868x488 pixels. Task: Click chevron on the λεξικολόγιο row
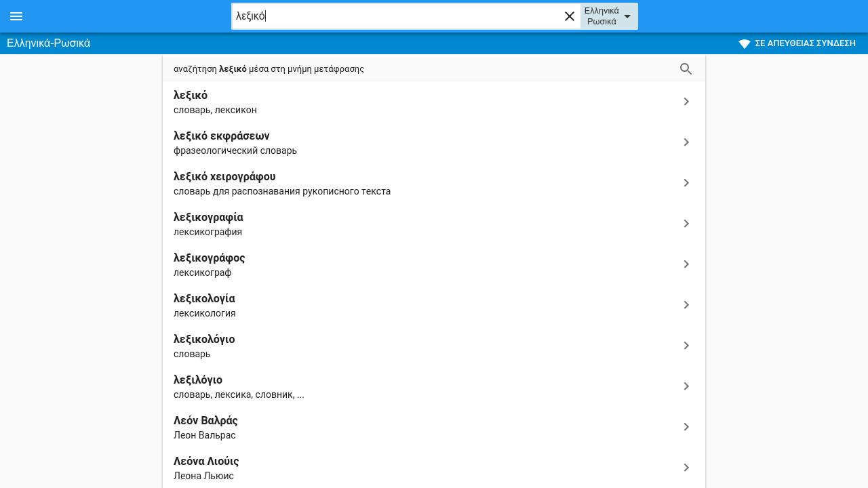pos(686,346)
